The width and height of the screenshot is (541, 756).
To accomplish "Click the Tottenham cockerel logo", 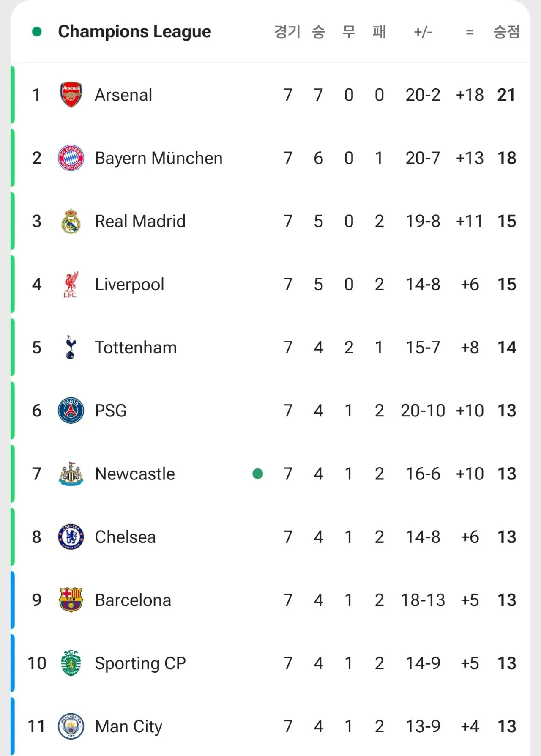I will (71, 348).
